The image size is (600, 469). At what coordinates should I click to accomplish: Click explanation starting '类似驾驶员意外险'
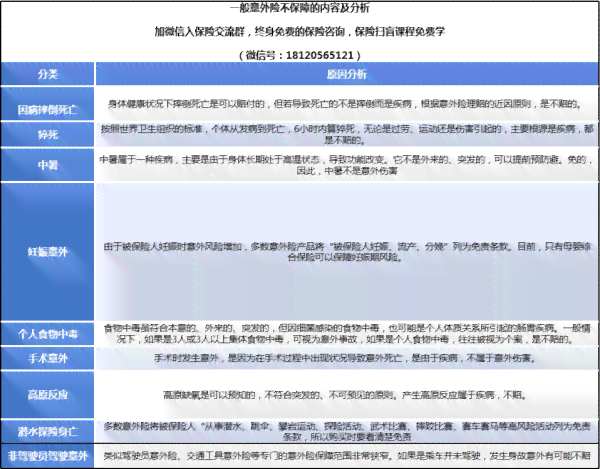pos(347,456)
